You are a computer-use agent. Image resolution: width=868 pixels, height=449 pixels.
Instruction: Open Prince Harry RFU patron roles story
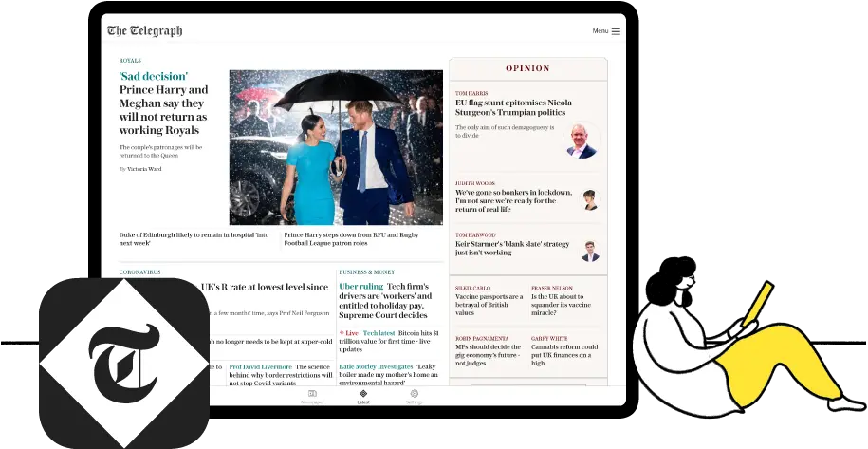tap(352, 238)
